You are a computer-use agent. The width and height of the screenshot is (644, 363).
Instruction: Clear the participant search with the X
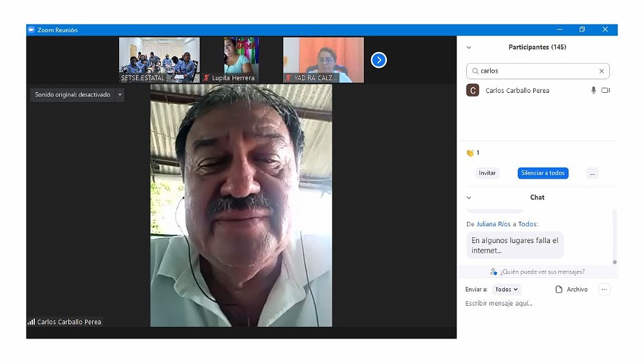tap(601, 71)
